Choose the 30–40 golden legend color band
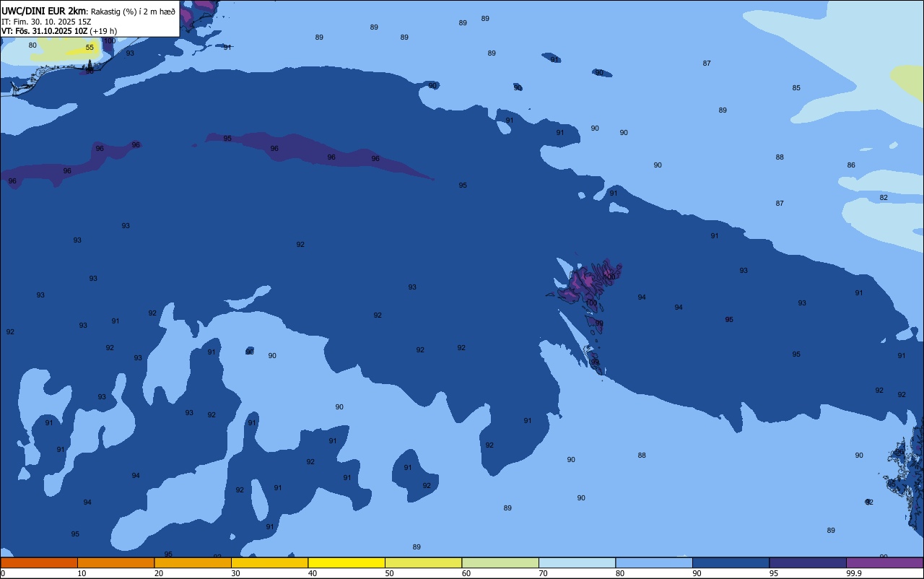924x579 pixels. (269, 562)
